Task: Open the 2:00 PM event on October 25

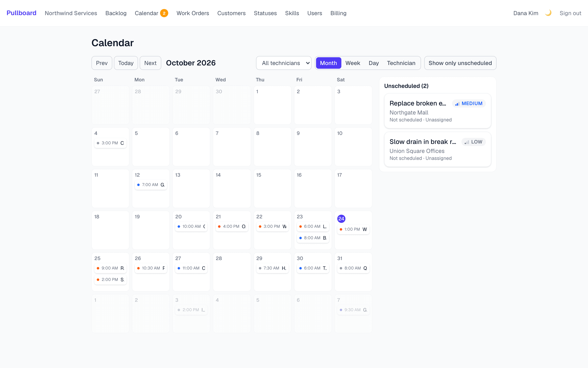Action: 110,279
